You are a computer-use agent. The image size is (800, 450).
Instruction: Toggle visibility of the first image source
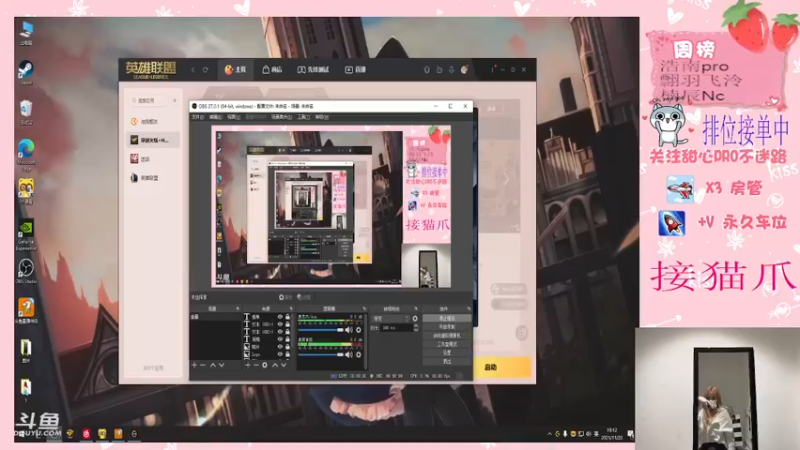[280, 346]
